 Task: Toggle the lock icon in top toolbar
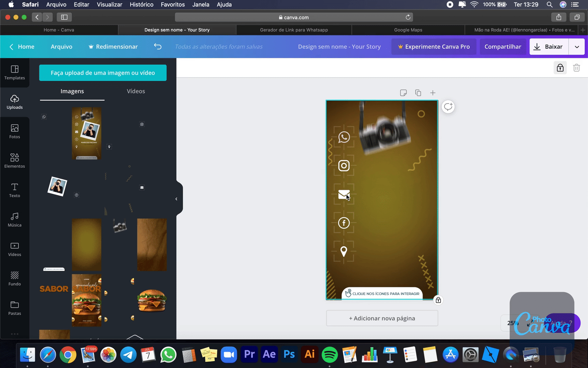(x=560, y=68)
